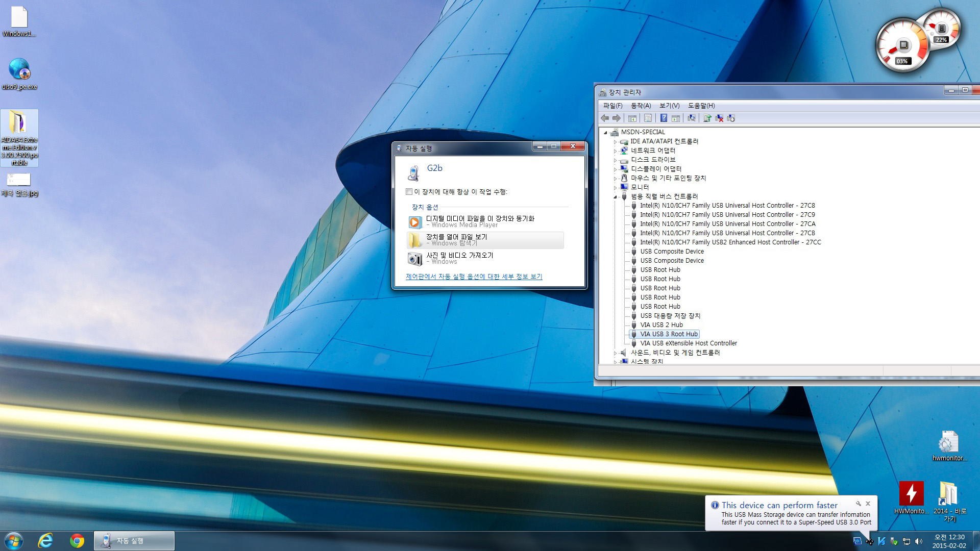The image size is (980, 551).
Task: Click the update driver software toolbar icon
Action: (707, 118)
